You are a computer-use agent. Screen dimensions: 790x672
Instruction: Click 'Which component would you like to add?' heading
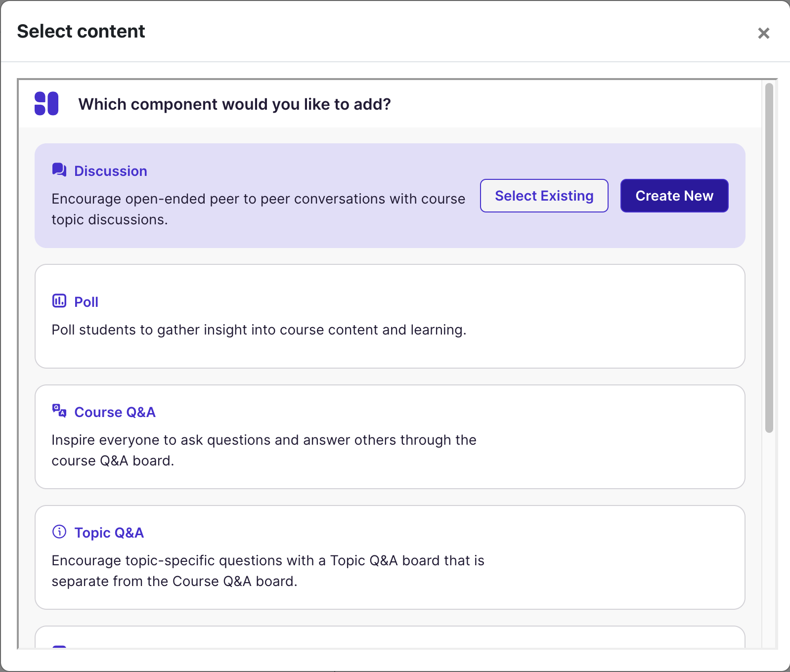[235, 104]
